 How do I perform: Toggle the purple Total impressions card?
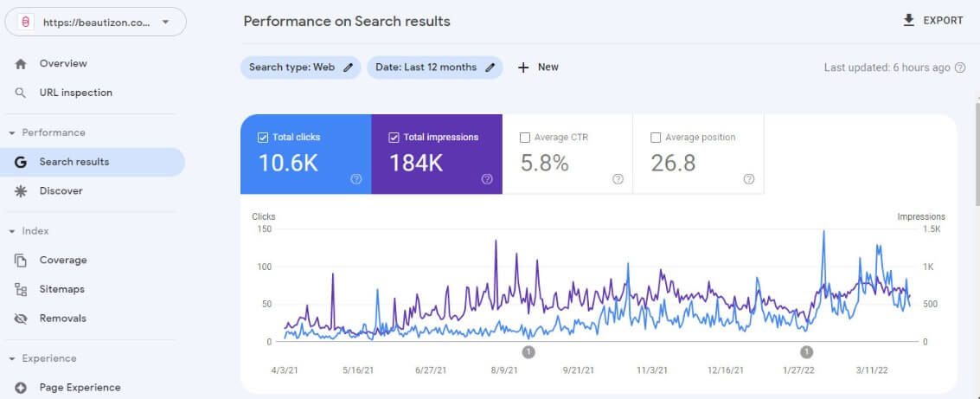point(437,154)
